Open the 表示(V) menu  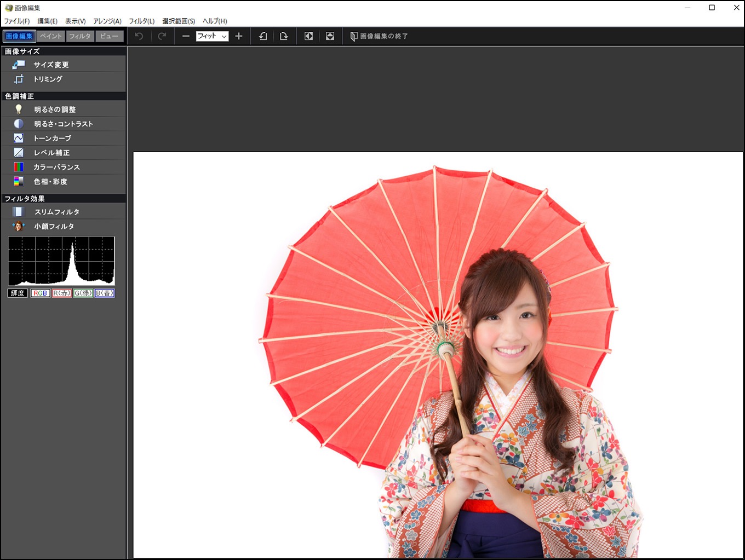click(75, 21)
